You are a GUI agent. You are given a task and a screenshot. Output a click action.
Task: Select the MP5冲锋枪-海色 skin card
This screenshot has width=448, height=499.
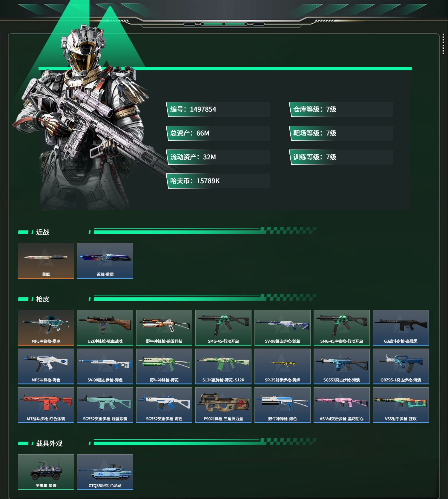click(46, 366)
